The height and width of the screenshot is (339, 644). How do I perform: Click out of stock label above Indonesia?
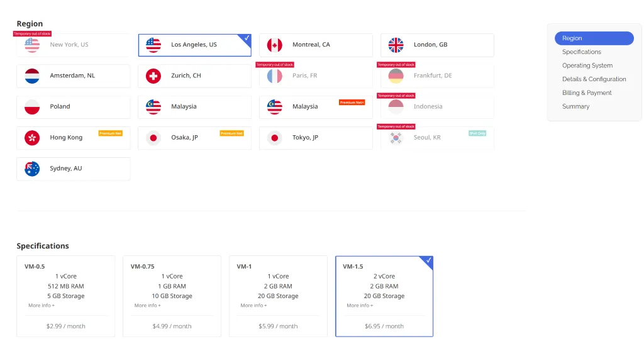click(x=396, y=96)
